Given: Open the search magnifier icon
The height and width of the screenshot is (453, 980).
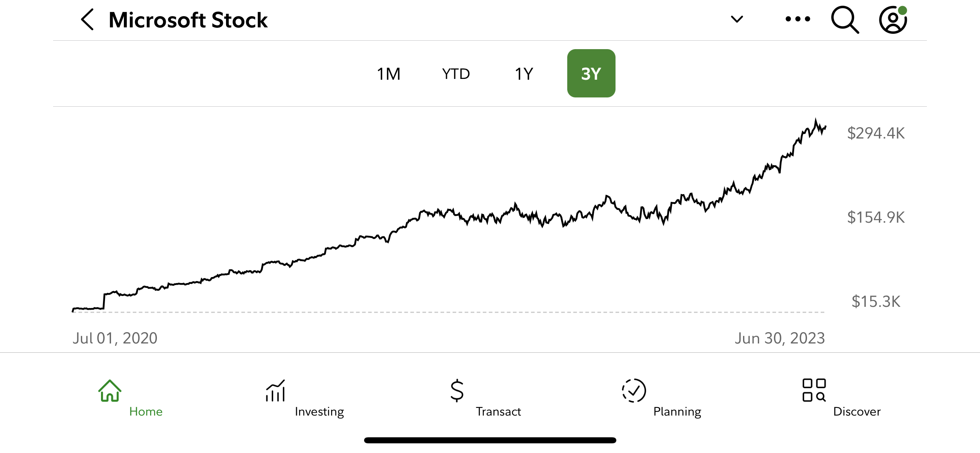Looking at the screenshot, I should 844,19.
